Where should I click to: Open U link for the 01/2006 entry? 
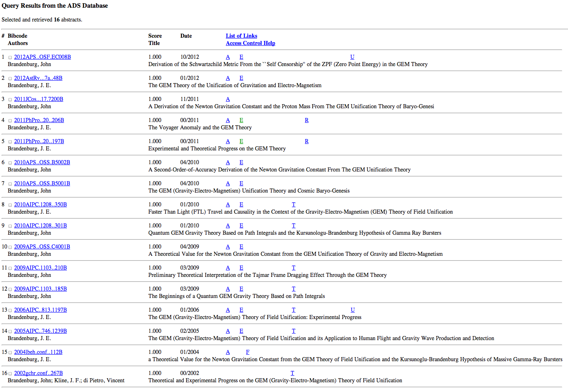pyautogui.click(x=352, y=310)
